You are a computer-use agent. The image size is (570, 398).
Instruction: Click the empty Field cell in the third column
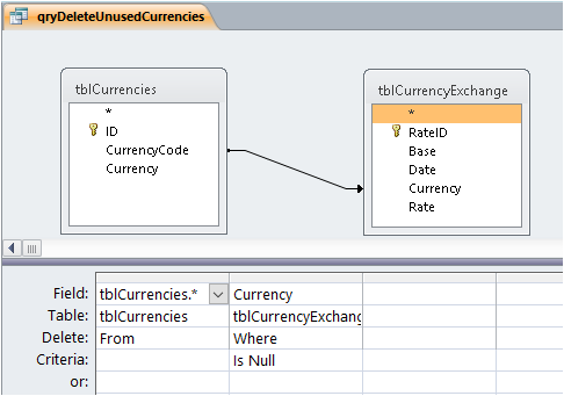click(429, 294)
